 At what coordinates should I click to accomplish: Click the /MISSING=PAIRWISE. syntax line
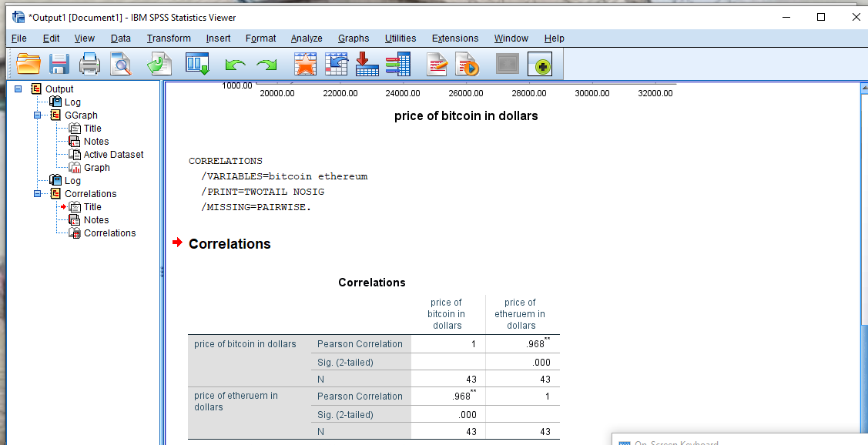pos(256,207)
